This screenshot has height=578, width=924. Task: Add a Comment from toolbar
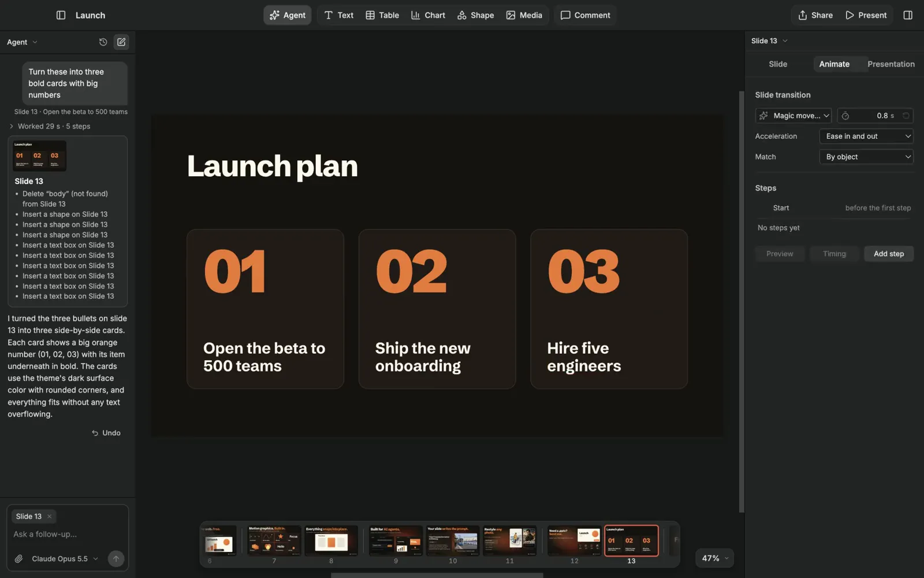pyautogui.click(x=585, y=15)
